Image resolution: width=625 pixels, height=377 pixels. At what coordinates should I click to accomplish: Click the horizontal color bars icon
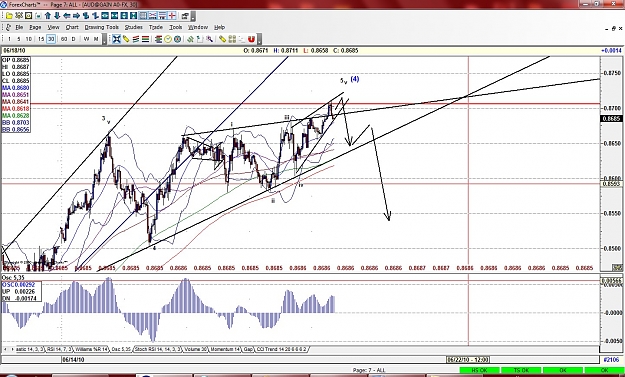[145, 39]
